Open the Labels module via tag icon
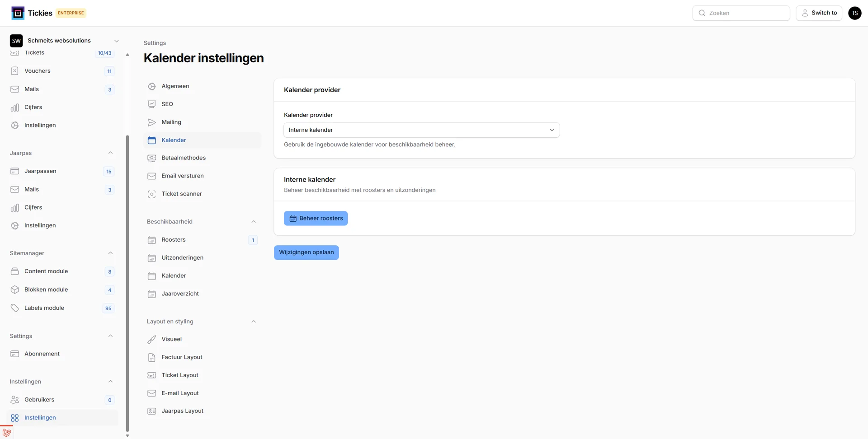Viewport: 868px width, 439px height. pos(14,308)
